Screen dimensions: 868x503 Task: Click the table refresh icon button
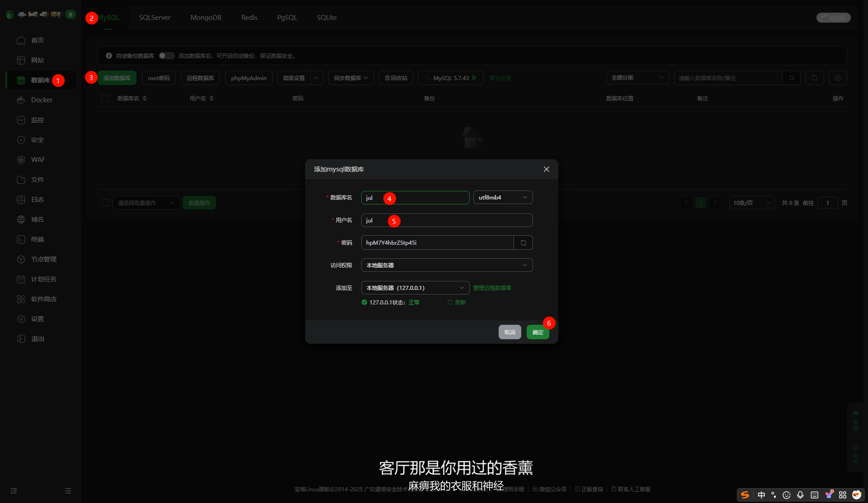point(814,78)
